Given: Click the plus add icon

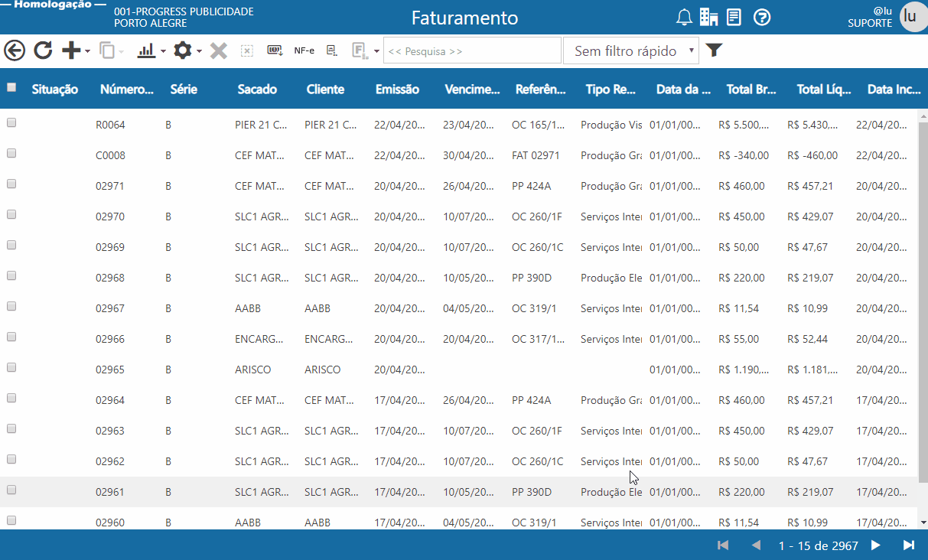Looking at the screenshot, I should pos(71,50).
